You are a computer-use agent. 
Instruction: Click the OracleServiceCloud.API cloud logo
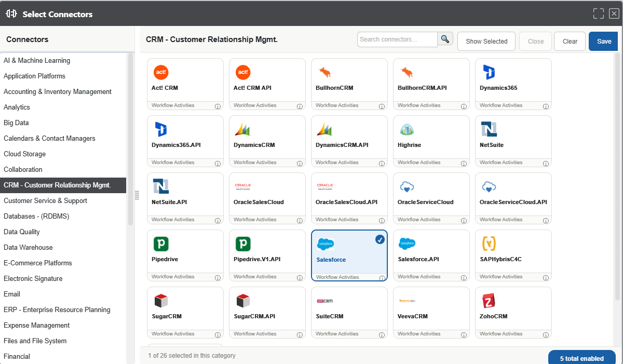(x=489, y=186)
